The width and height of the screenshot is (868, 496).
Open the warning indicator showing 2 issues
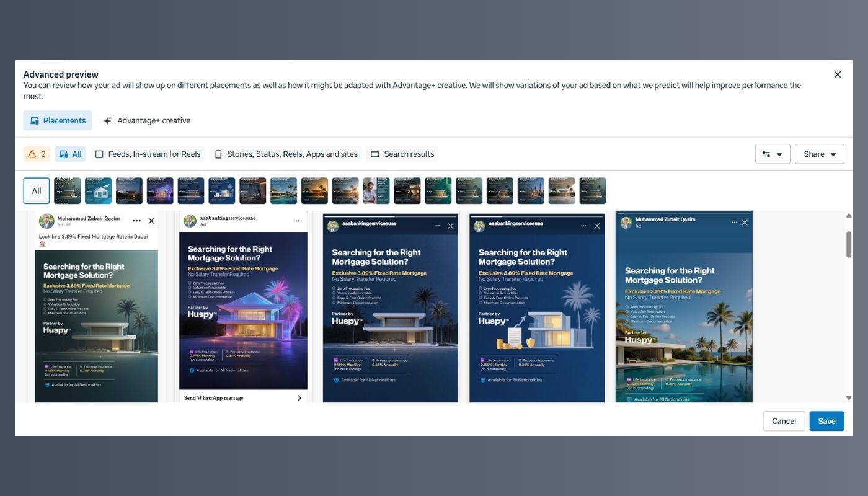point(37,154)
